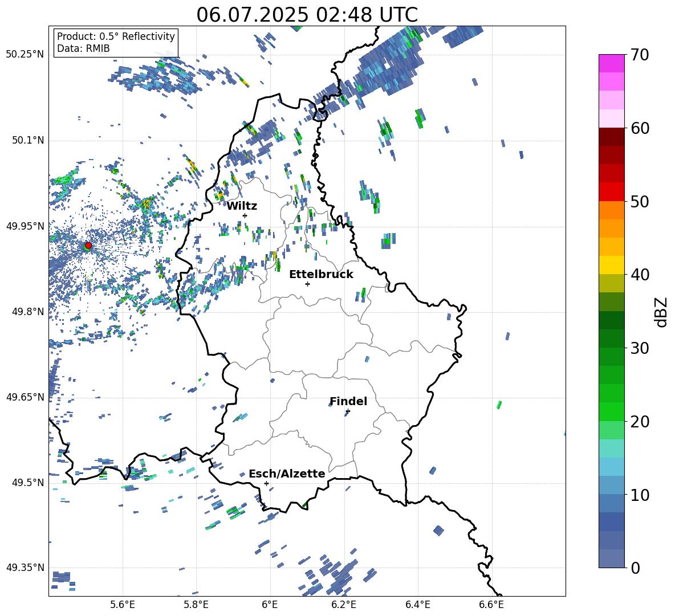Click the 70 tick on colorbar
The width and height of the screenshot is (675, 616).
[x=640, y=55]
